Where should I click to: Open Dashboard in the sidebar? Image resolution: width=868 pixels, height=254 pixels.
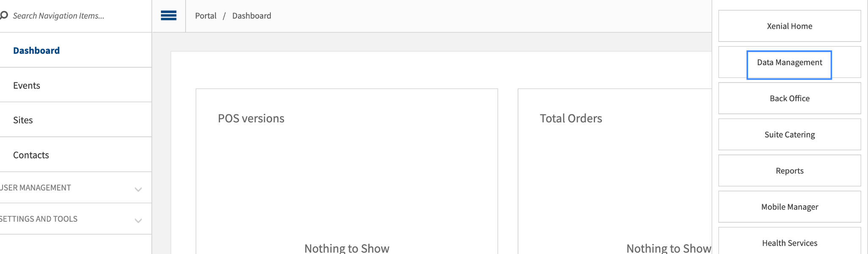36,50
